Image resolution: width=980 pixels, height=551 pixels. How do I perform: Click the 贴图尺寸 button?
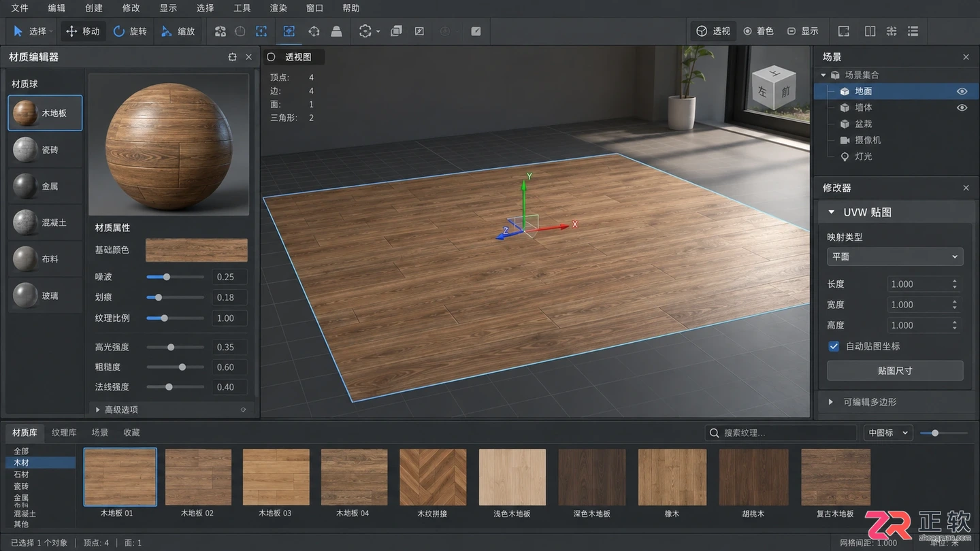(895, 371)
